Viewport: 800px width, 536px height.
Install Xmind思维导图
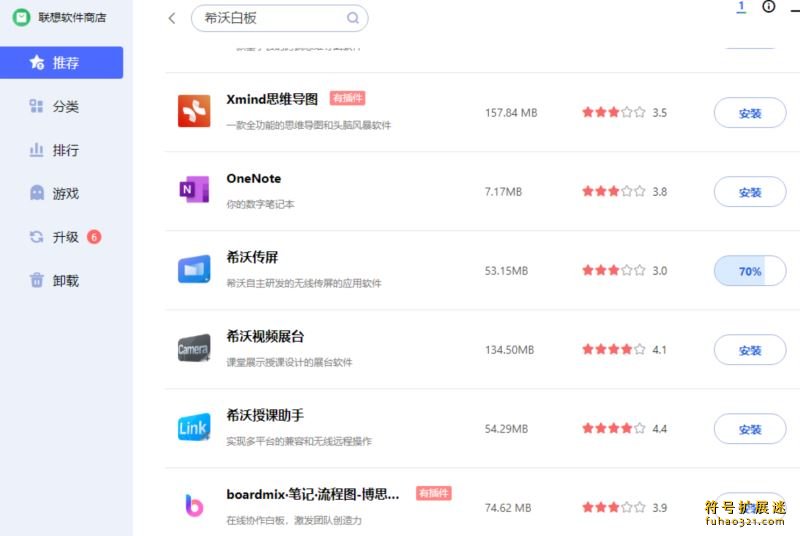tap(749, 113)
